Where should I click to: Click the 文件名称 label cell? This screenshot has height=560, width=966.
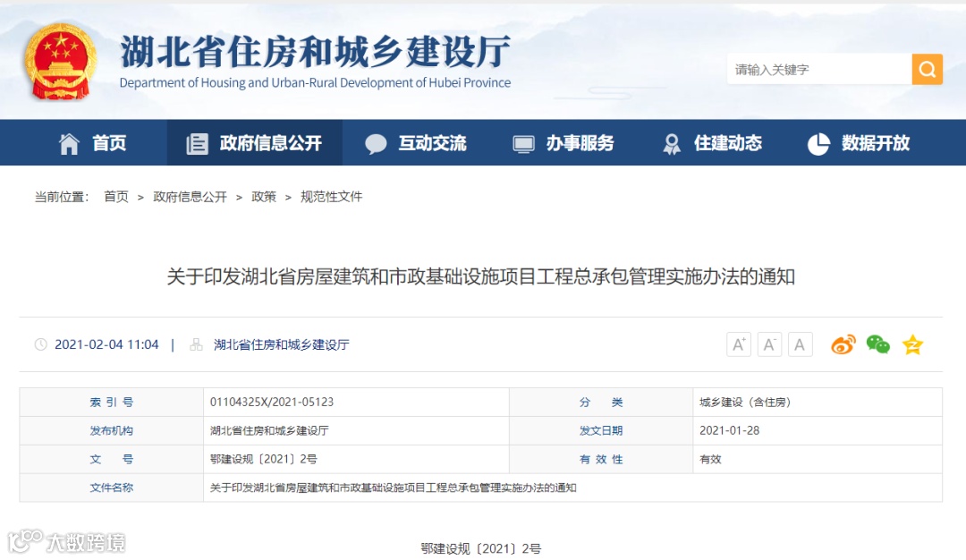click(112, 488)
